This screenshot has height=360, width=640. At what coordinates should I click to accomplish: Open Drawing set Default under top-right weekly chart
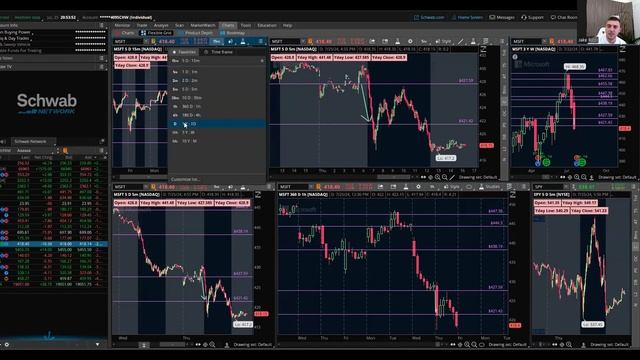pyautogui.click(x=618, y=177)
